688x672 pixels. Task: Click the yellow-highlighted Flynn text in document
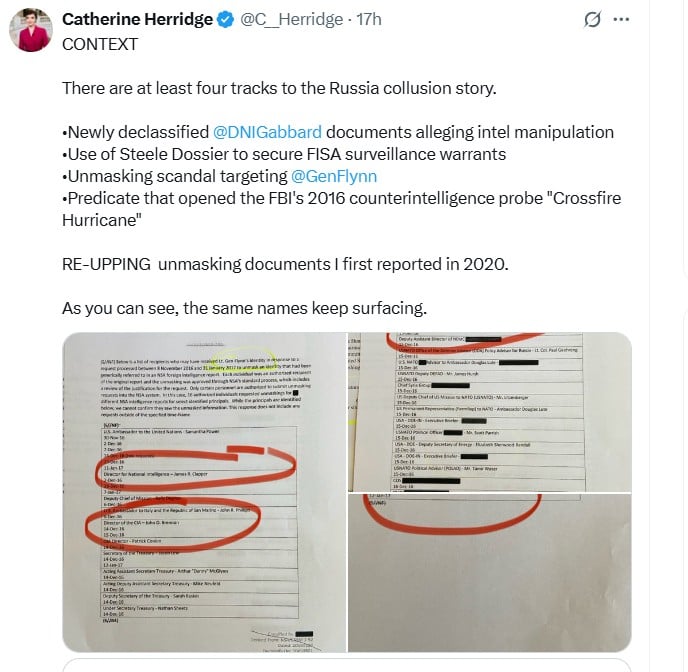click(244, 361)
